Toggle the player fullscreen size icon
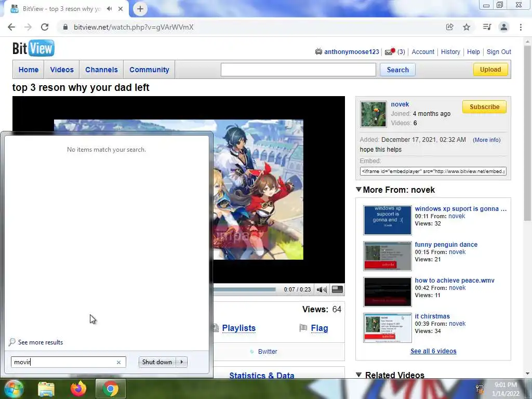The height and width of the screenshot is (399, 532). [x=337, y=289]
